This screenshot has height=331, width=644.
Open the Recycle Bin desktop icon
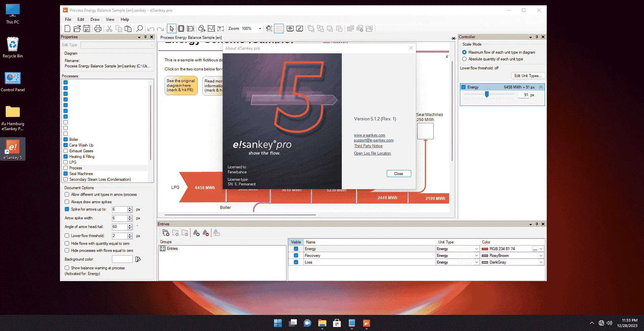(13, 47)
